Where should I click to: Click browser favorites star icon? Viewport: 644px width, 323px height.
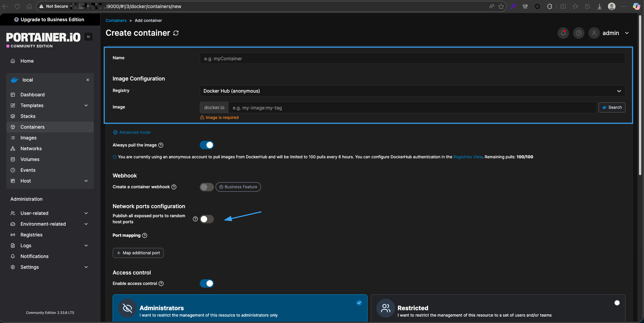[x=501, y=6]
